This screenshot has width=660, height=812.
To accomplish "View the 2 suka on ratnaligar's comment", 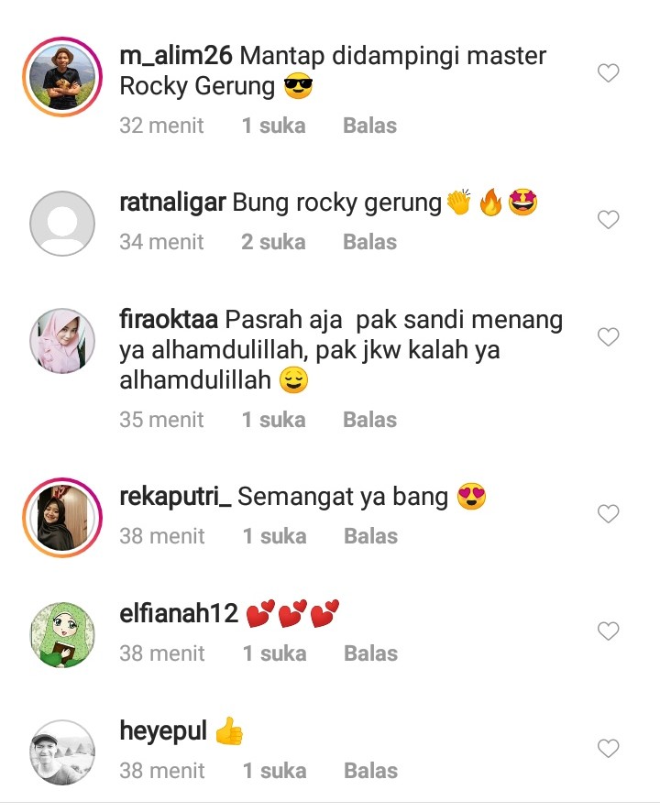I will click(x=273, y=242).
